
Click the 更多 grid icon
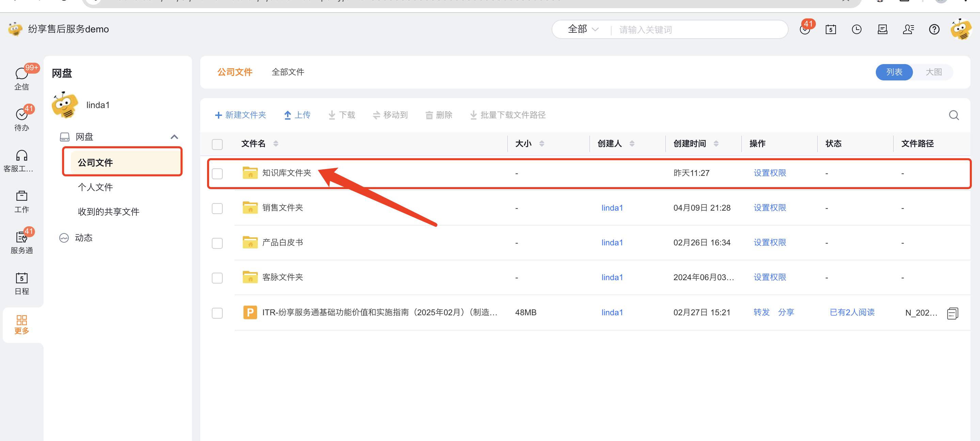click(x=22, y=320)
